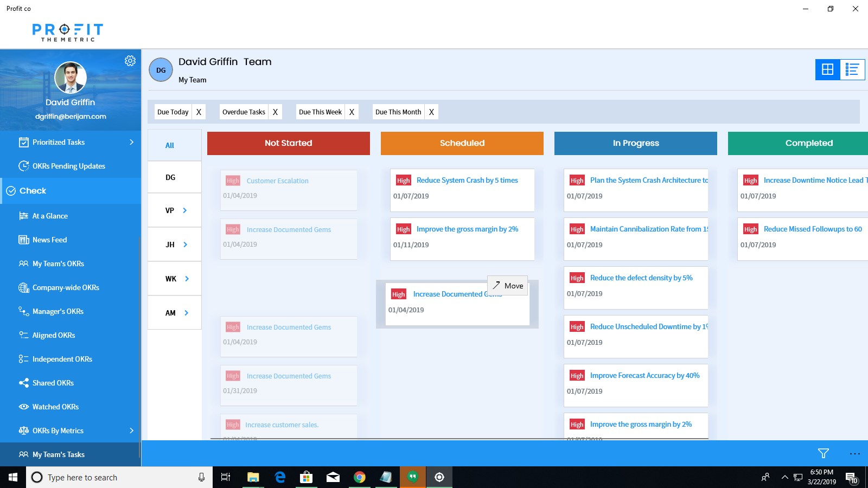
Task: Click the Shared OKRs share icon
Action: click(x=24, y=383)
